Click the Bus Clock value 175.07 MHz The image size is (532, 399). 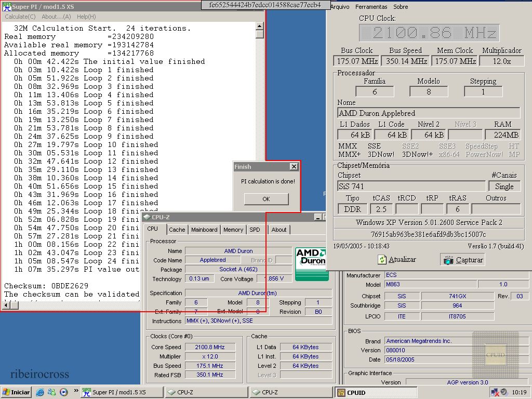click(x=357, y=61)
